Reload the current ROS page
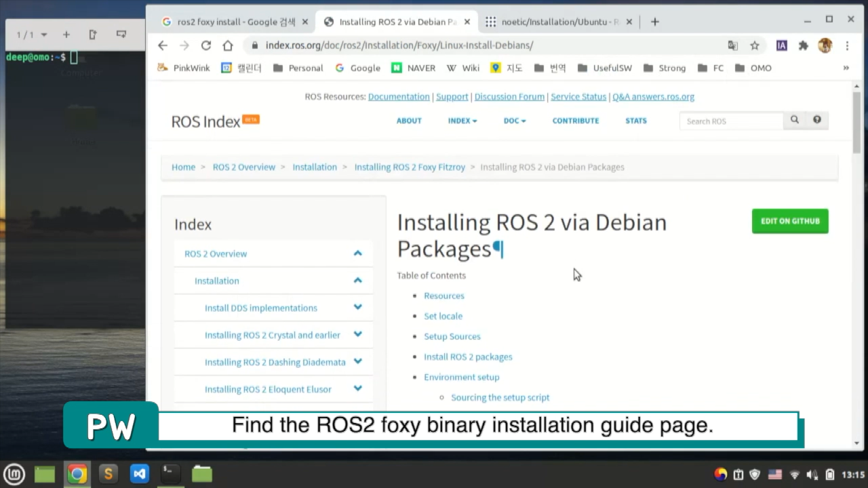 tap(206, 45)
